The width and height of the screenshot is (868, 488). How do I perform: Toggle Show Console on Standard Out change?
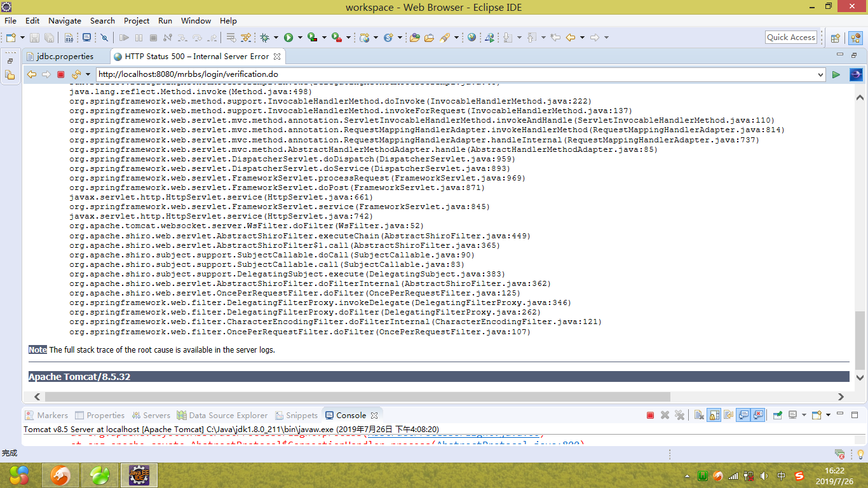[743, 415]
